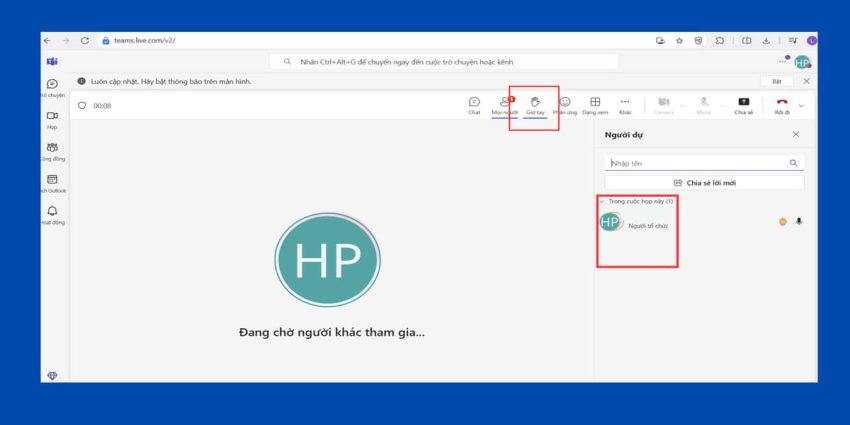The image size is (850, 425).
Task: Click the lock site info icon
Action: (106, 41)
